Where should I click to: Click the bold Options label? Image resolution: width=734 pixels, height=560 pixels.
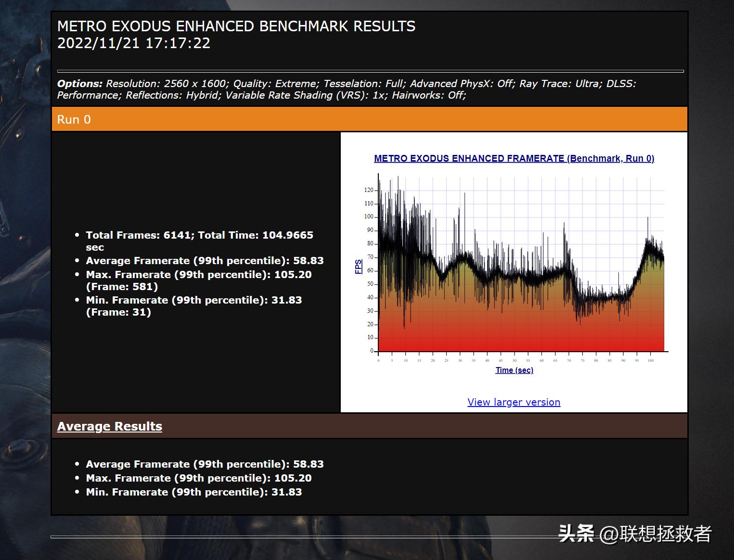pyautogui.click(x=79, y=84)
